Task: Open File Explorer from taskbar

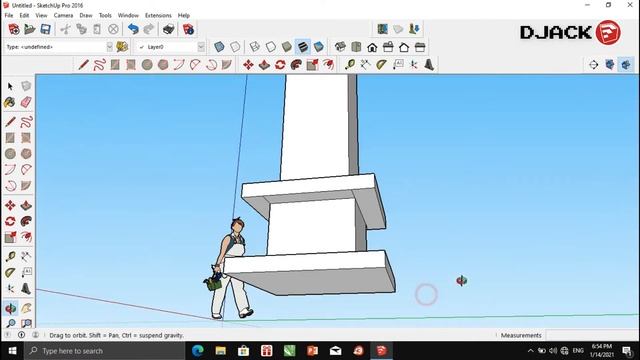Action: [x=221, y=350]
